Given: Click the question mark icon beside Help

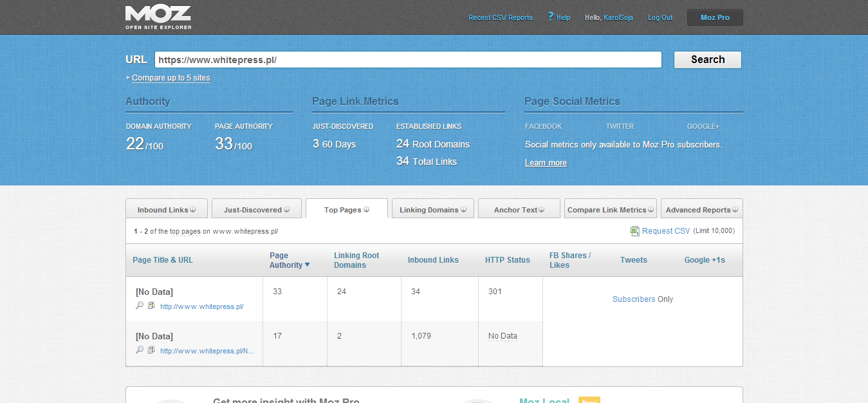Looking at the screenshot, I should pos(551,17).
